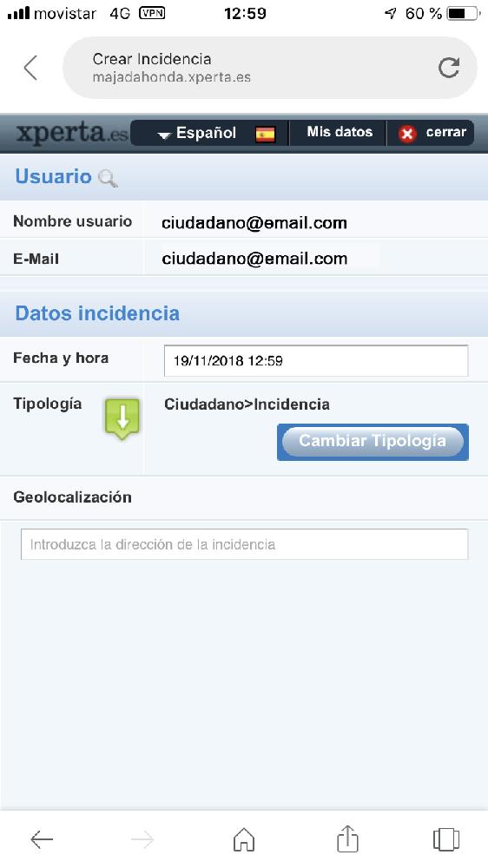488x868 pixels.
Task: Tap the share icon in bottom toolbar
Action: (x=348, y=838)
